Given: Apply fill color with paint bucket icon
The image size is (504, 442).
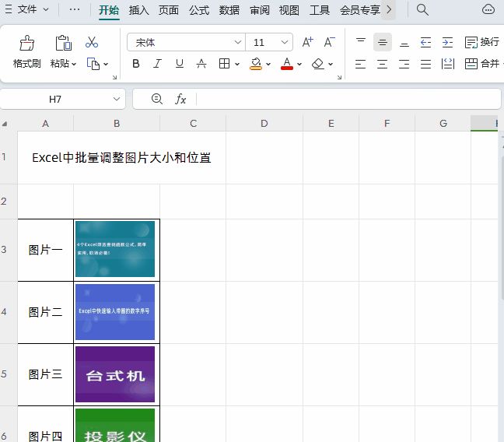Looking at the screenshot, I should pos(256,64).
